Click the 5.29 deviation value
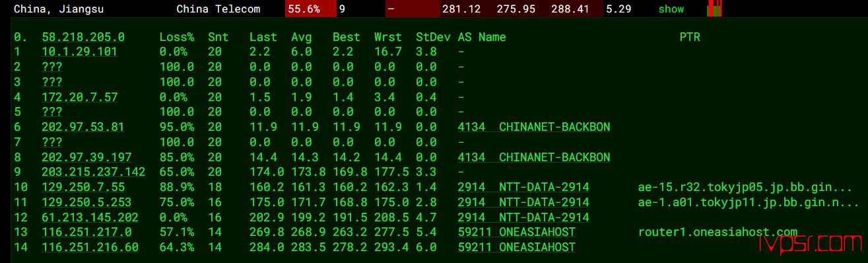This screenshot has height=263, width=868. tap(618, 9)
